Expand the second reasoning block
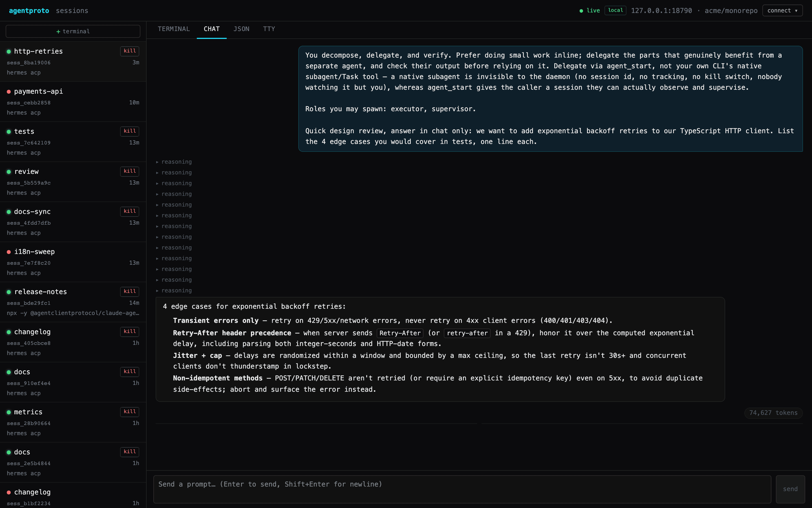The image size is (812, 508). click(174, 173)
